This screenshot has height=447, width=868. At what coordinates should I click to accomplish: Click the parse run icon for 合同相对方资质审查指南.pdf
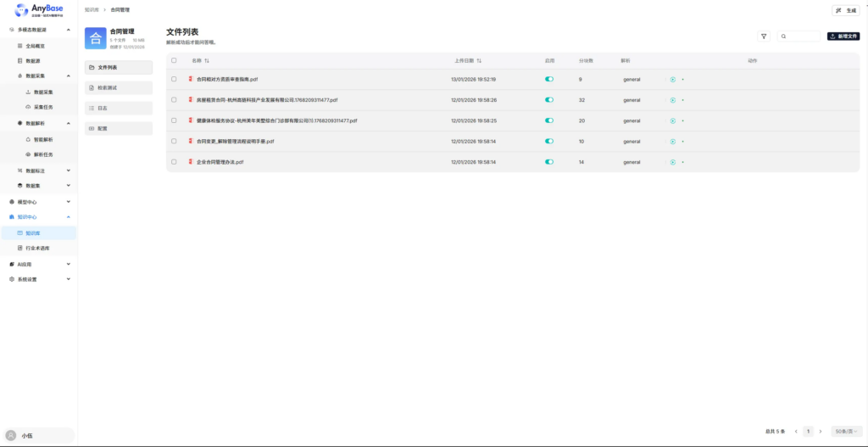(x=672, y=79)
